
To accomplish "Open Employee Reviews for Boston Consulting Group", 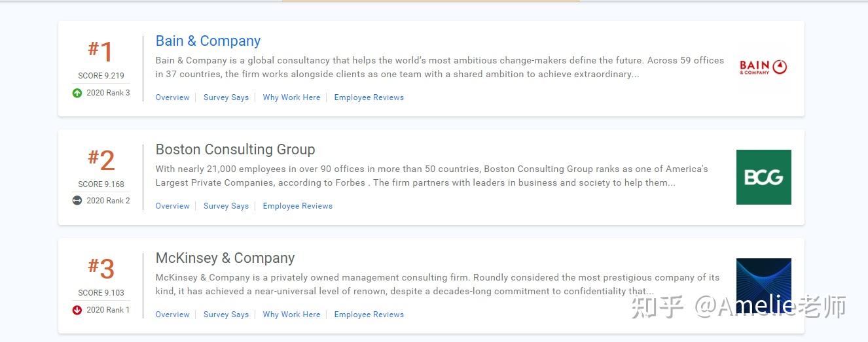I will tap(298, 206).
